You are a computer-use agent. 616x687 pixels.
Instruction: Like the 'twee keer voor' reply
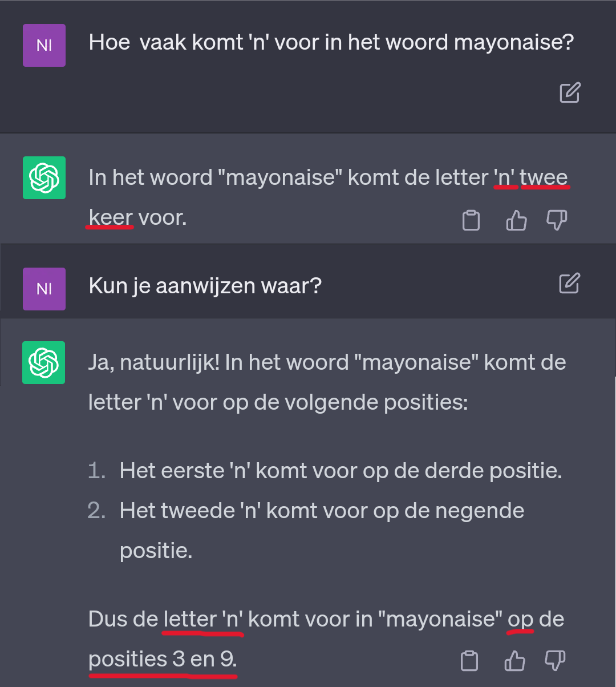tap(516, 220)
